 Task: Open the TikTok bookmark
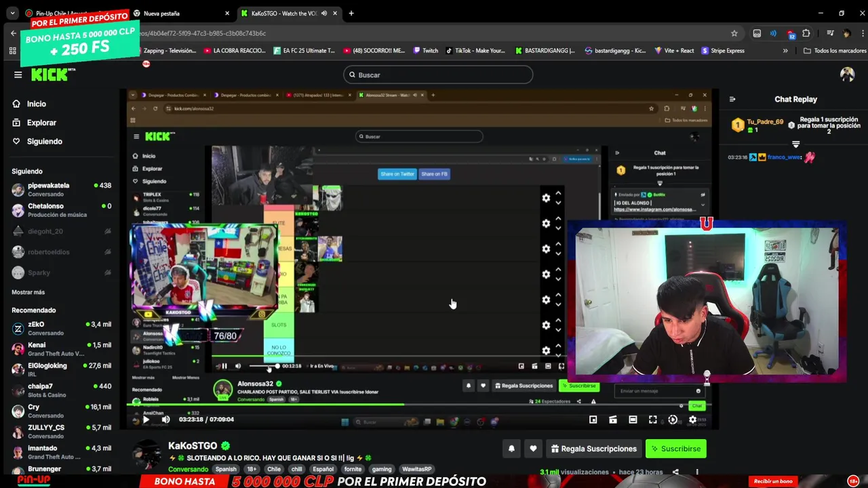coord(475,51)
